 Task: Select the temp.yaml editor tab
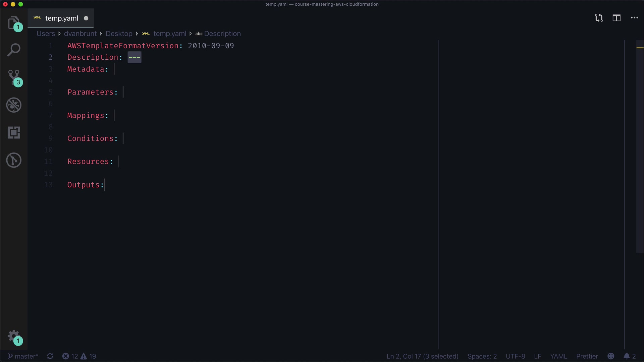(x=61, y=18)
